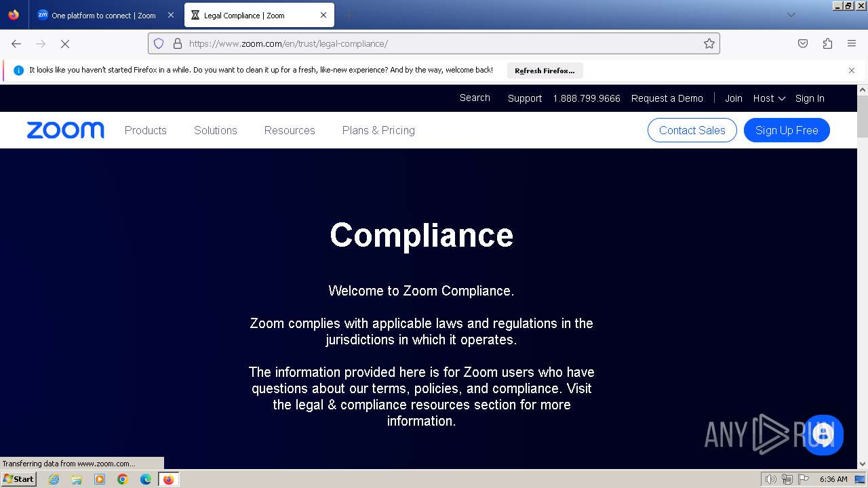Open the Firefox hamburger application menu
Screen dimensions: 868x488
pos(852,43)
